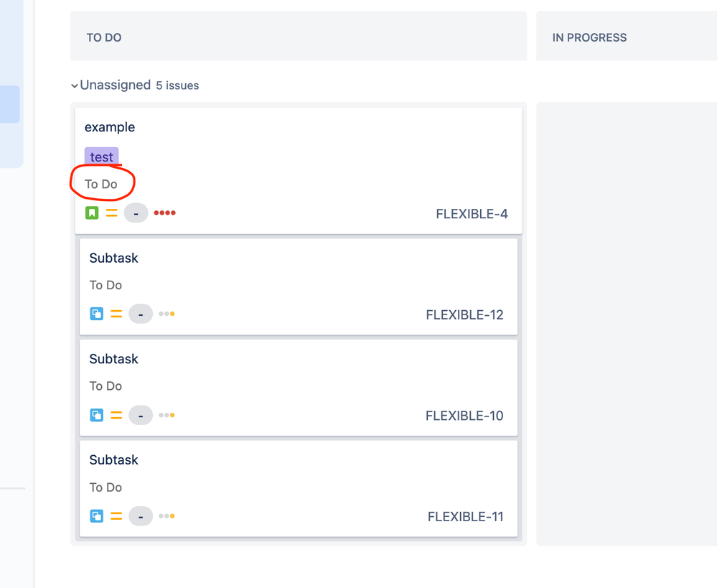This screenshot has height=588, width=717.
Task: Click the grey estimate dots on FLEXIBLE-12
Action: [x=167, y=314]
